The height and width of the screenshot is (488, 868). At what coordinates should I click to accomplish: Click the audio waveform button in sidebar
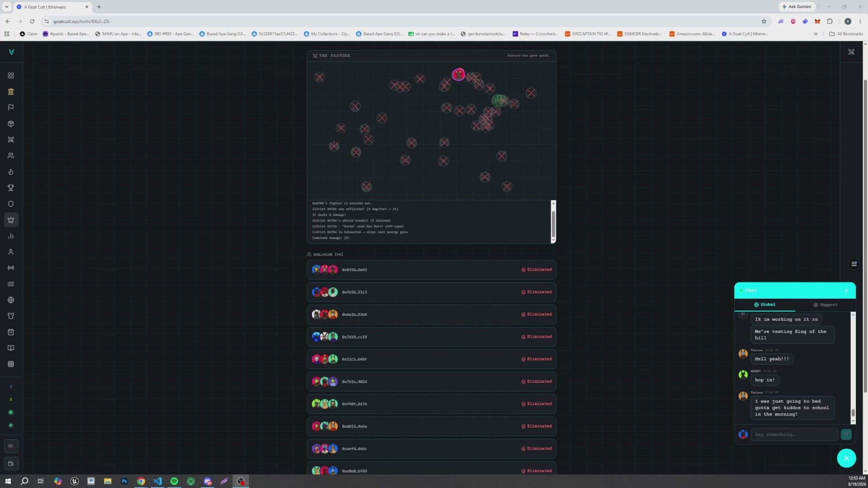click(11, 446)
